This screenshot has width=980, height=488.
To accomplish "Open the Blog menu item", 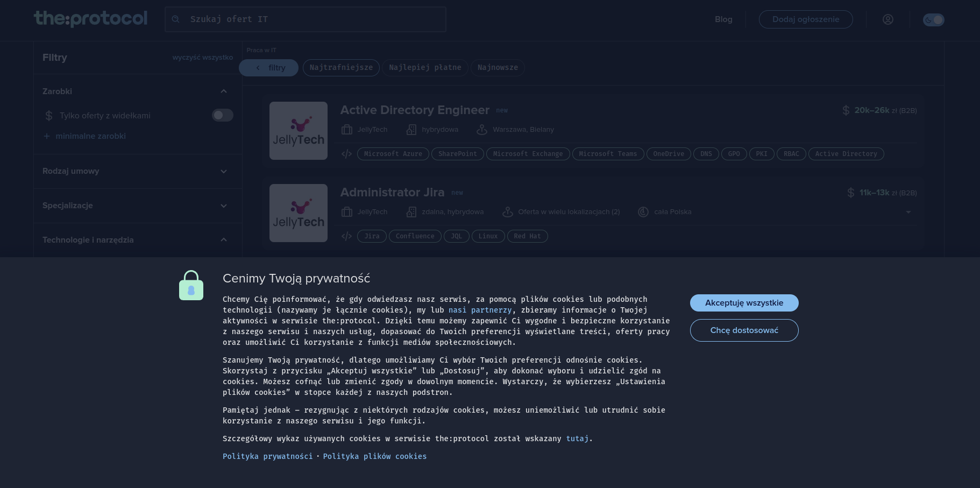I will pos(723,19).
